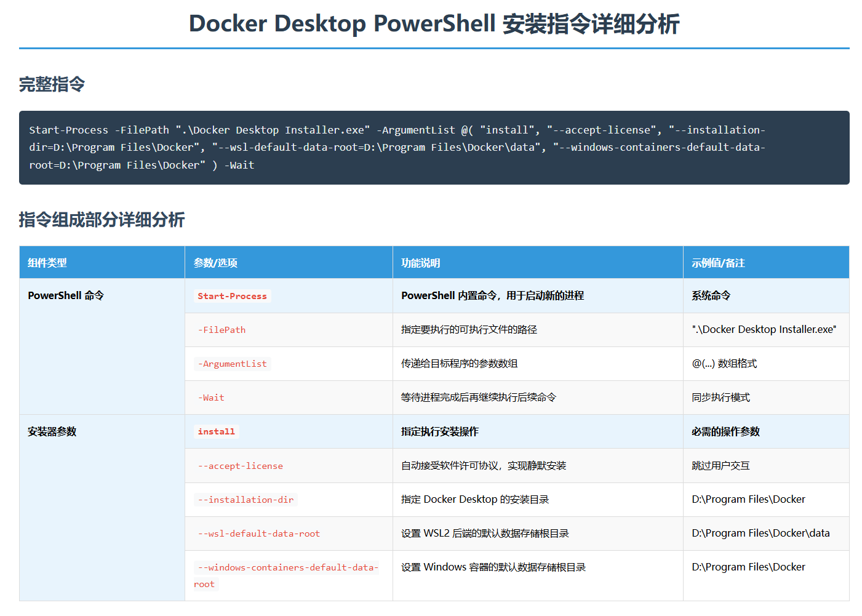Click the '-Wait' code tag
862x616 pixels.
[211, 398]
